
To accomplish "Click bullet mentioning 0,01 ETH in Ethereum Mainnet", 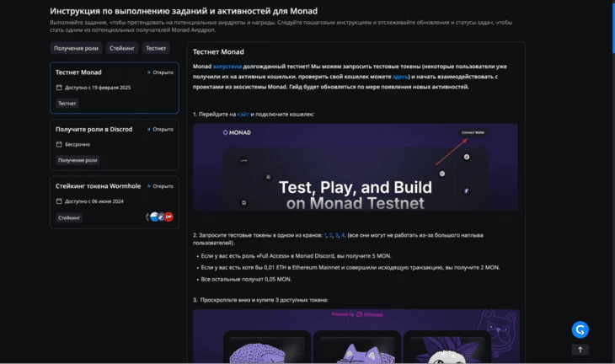I will click(x=350, y=268).
